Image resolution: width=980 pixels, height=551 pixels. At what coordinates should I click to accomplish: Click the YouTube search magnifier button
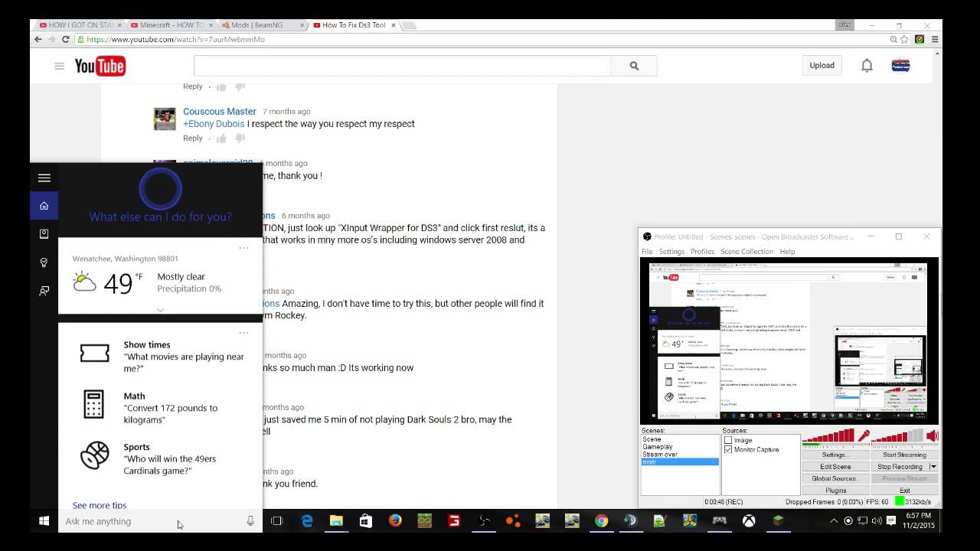(634, 66)
